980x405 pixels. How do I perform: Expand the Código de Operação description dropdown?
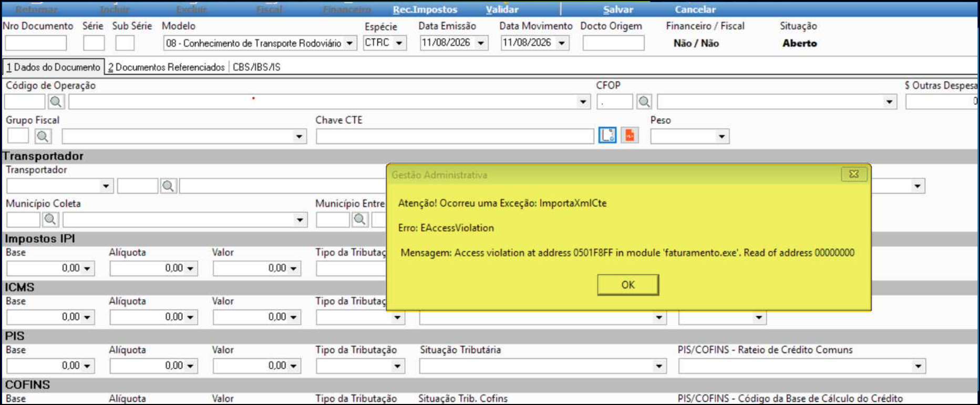click(x=583, y=102)
